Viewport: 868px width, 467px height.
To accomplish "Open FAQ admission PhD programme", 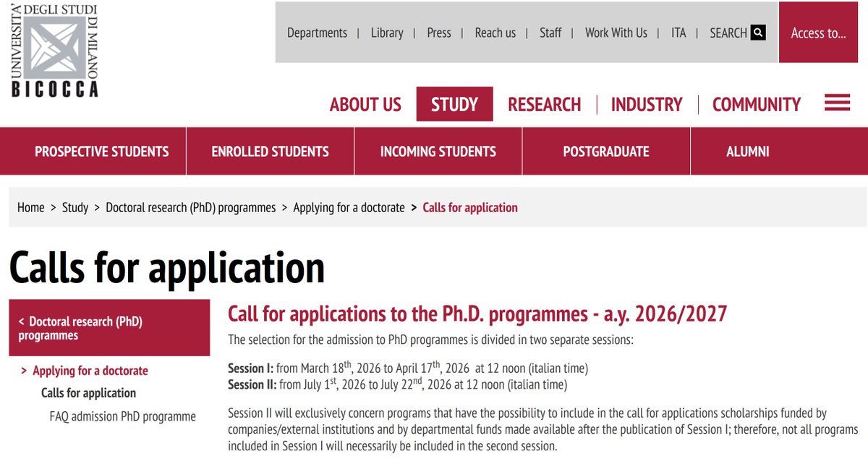I will (123, 416).
